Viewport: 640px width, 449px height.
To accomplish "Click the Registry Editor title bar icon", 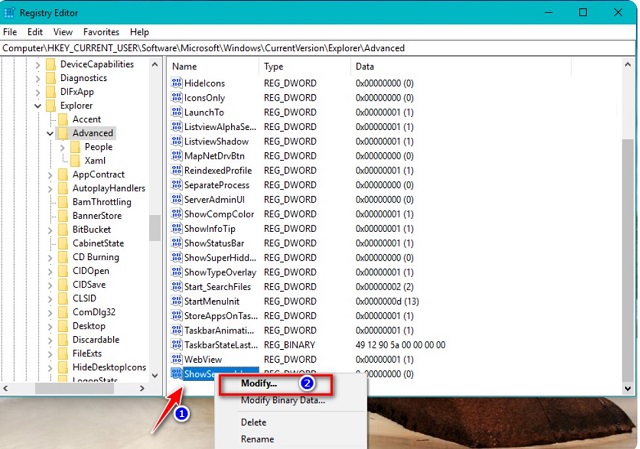I will point(9,13).
